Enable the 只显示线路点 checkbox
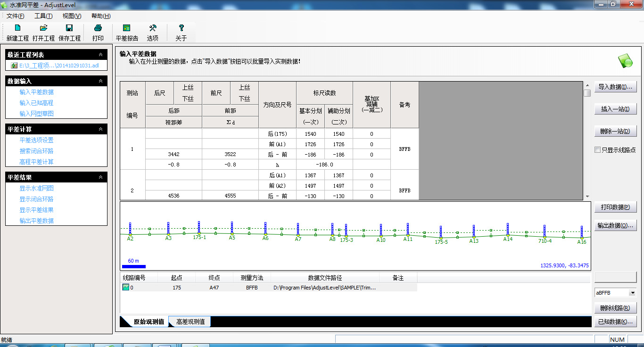The width and height of the screenshot is (644, 347). tap(597, 149)
